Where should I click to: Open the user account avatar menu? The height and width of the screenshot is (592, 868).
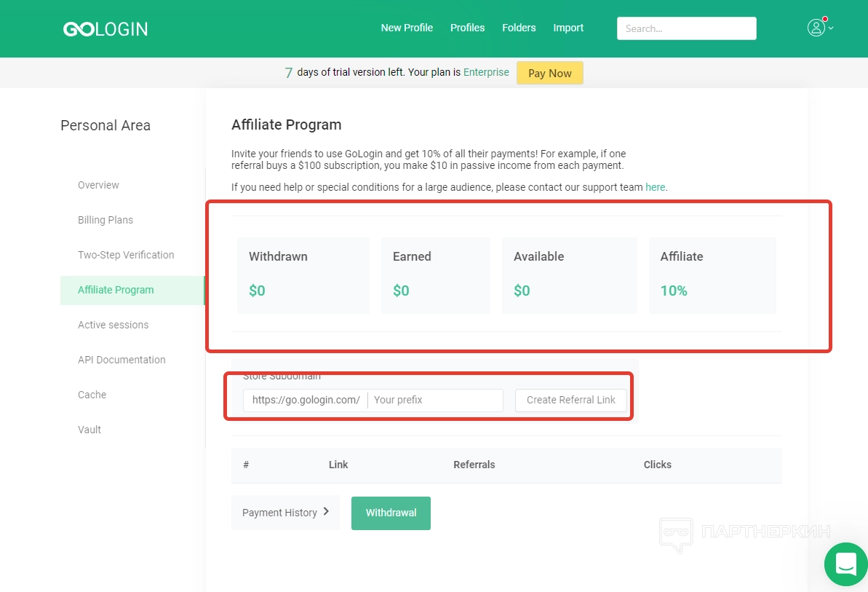click(x=816, y=28)
